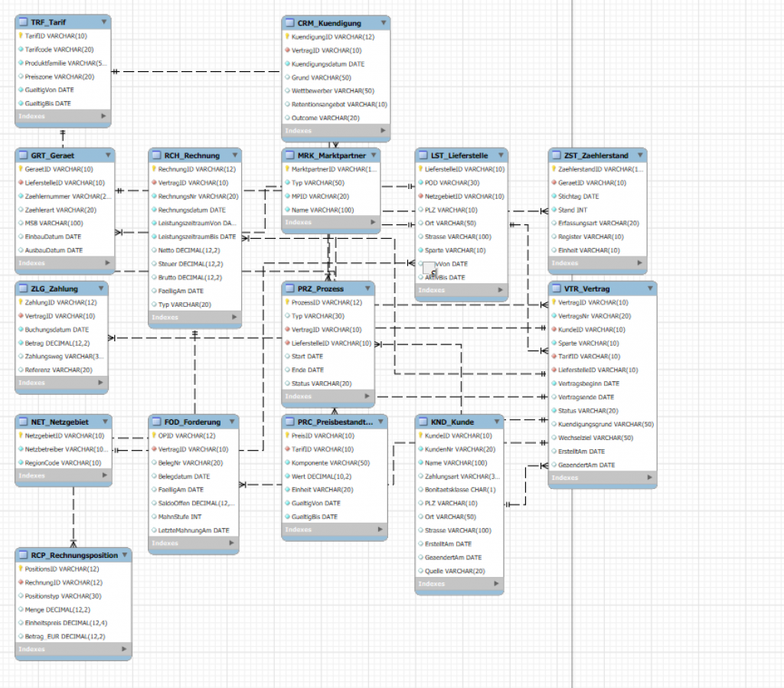
Task: Click the table icon in VTR_Vertrag header
Action: click(556, 289)
